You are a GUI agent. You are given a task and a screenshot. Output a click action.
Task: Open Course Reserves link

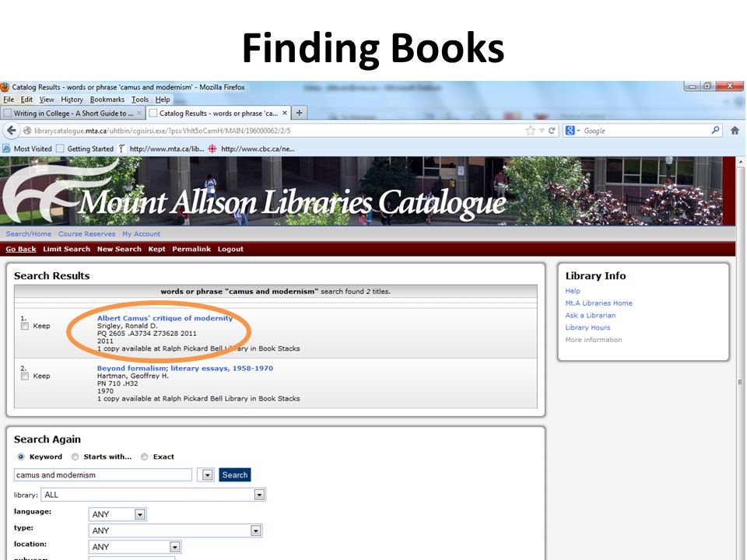click(x=86, y=234)
